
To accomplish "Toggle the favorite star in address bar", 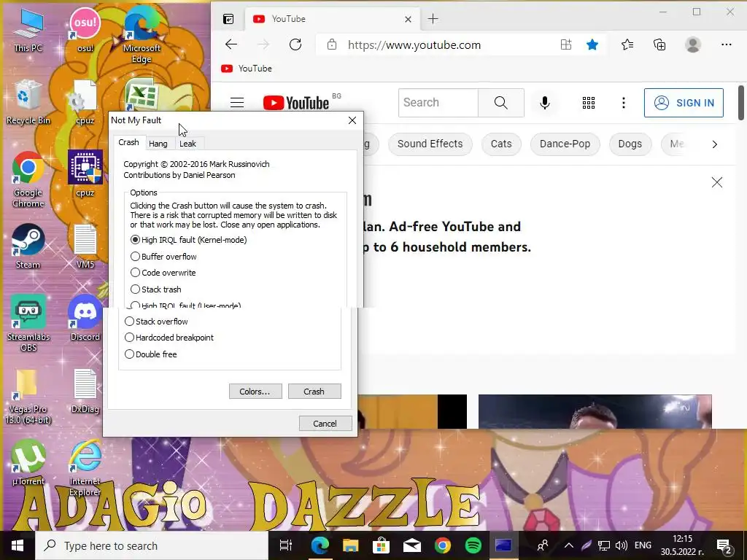I will tap(592, 44).
